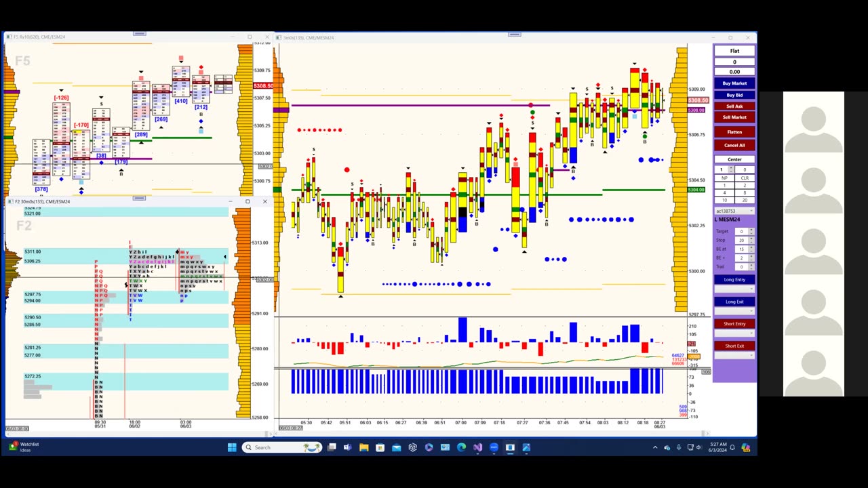Select quantity preset 10
868x488 pixels.
724,200
